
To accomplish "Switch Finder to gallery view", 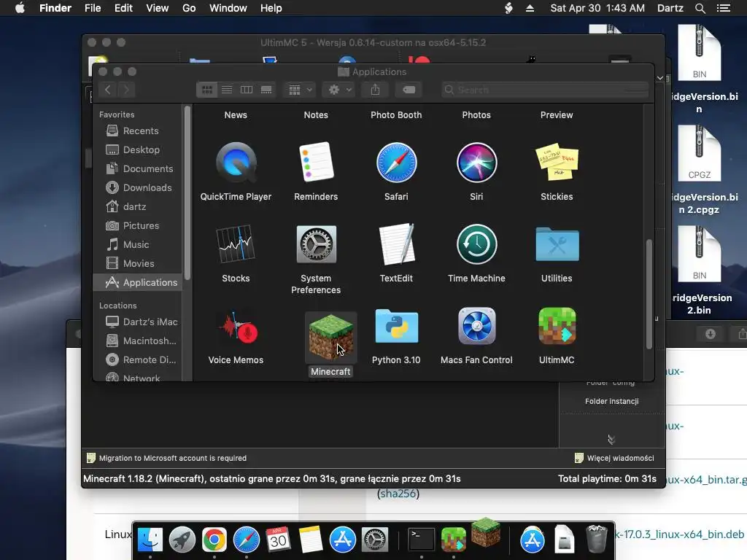I will coord(266,90).
